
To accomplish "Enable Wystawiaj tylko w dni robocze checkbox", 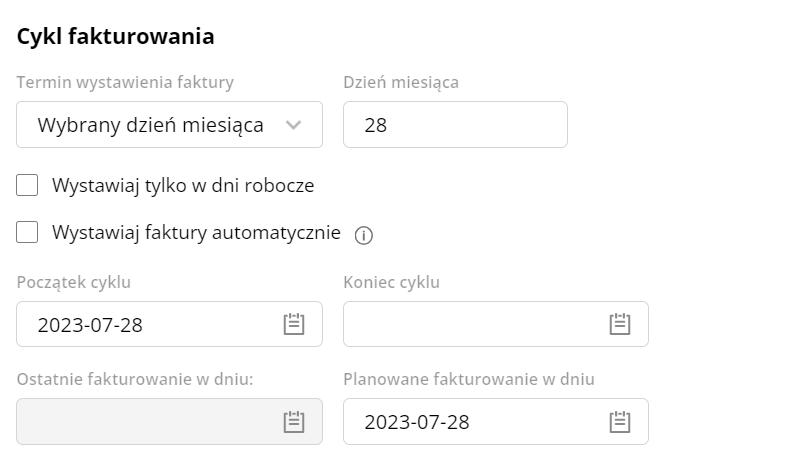I will (x=27, y=185).
